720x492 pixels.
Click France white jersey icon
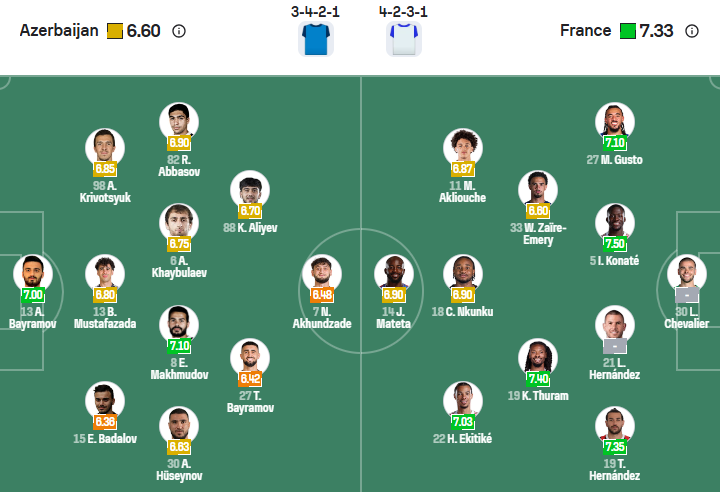tap(404, 39)
